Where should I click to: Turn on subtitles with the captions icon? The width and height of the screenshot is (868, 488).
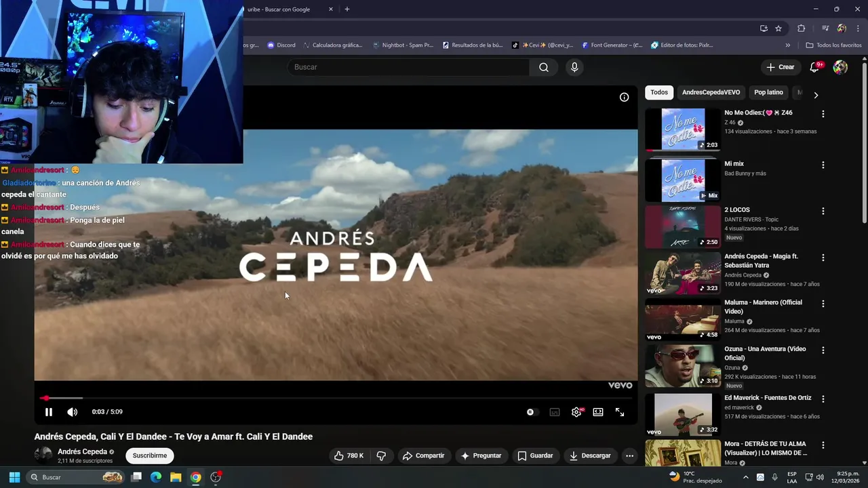tap(555, 412)
